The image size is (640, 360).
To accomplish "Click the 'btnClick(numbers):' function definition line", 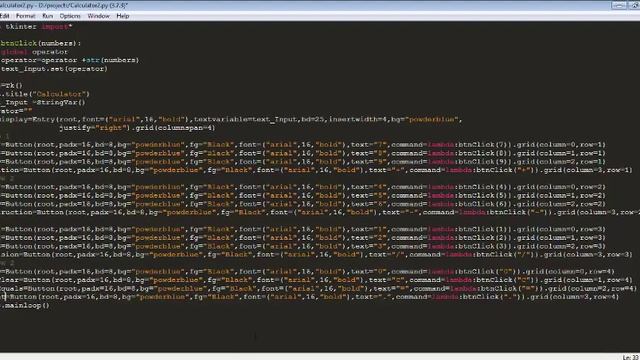I will (x=41, y=43).
